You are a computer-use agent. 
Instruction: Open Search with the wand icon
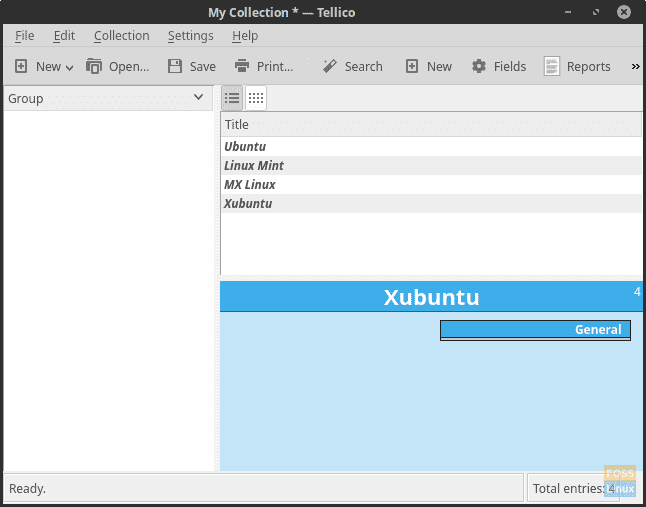[x=330, y=66]
